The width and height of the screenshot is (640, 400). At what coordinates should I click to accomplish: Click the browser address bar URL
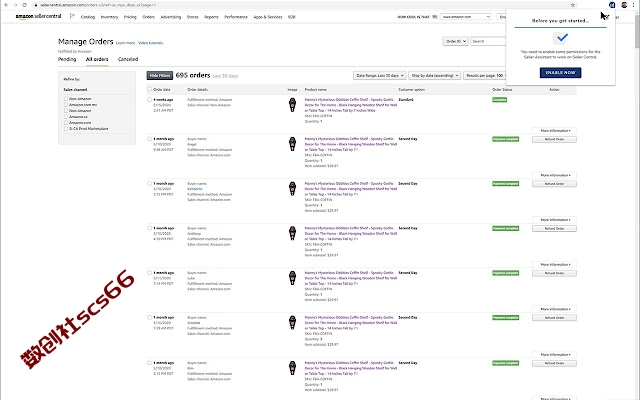[x=98, y=5]
